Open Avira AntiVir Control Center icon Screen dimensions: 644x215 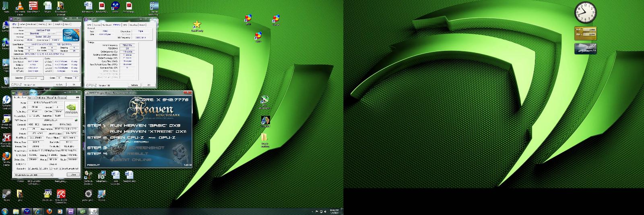tap(61, 196)
